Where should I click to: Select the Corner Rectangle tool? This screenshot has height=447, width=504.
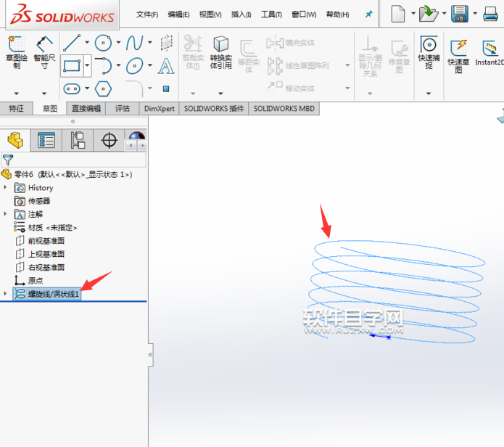point(72,66)
